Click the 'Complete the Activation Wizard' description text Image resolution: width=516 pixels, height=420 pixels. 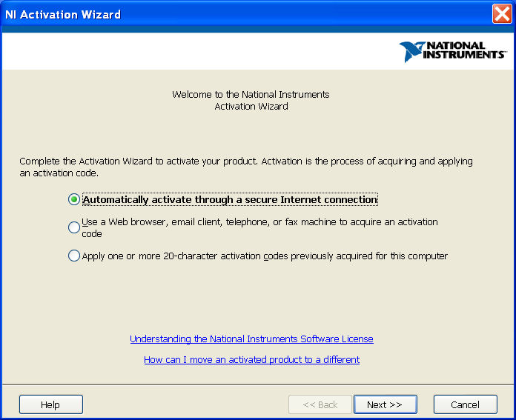[246, 167]
